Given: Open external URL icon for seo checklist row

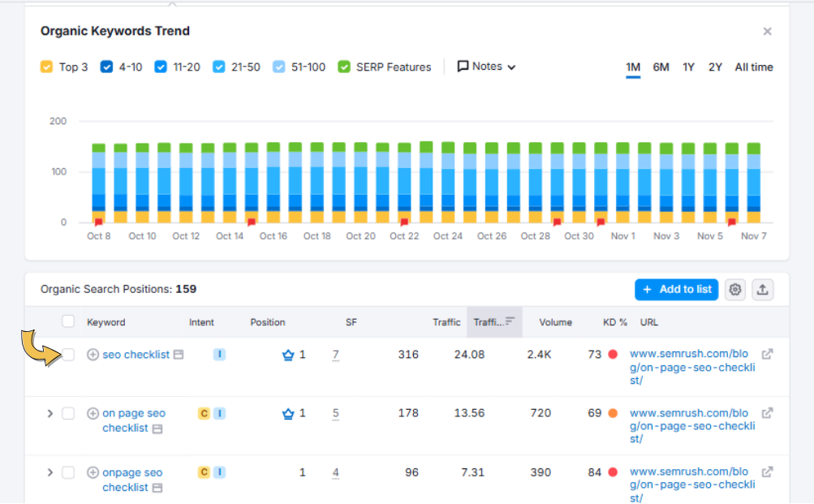Looking at the screenshot, I should tap(767, 354).
